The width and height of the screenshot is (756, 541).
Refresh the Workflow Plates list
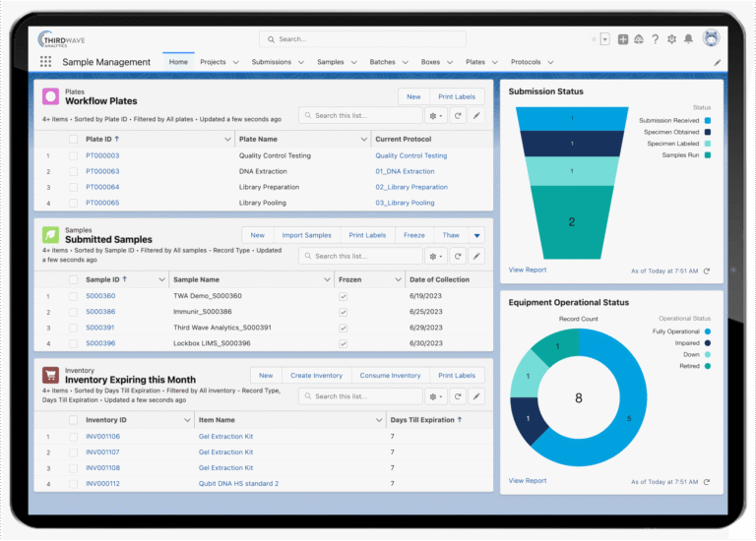(x=458, y=116)
